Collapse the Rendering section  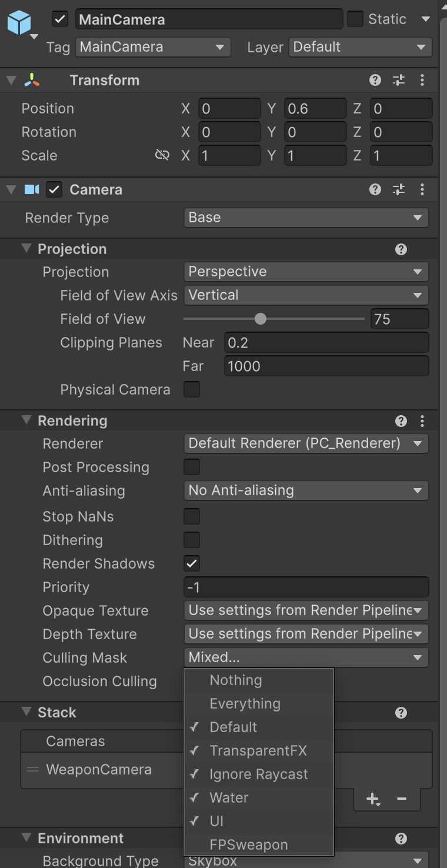26,420
